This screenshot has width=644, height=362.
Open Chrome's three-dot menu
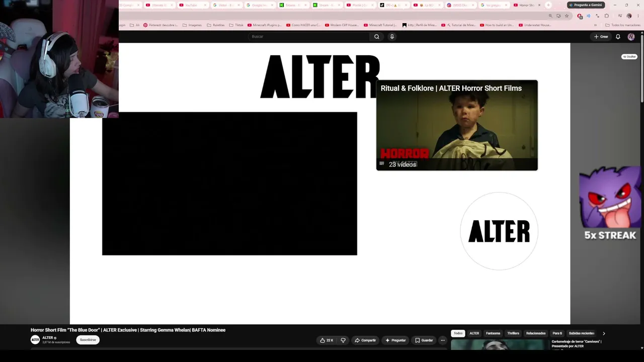(x=638, y=16)
